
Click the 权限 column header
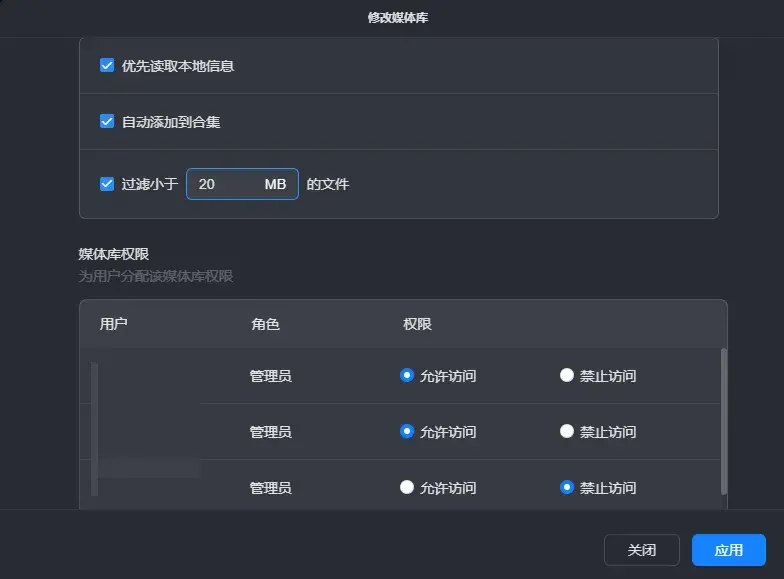pos(417,324)
